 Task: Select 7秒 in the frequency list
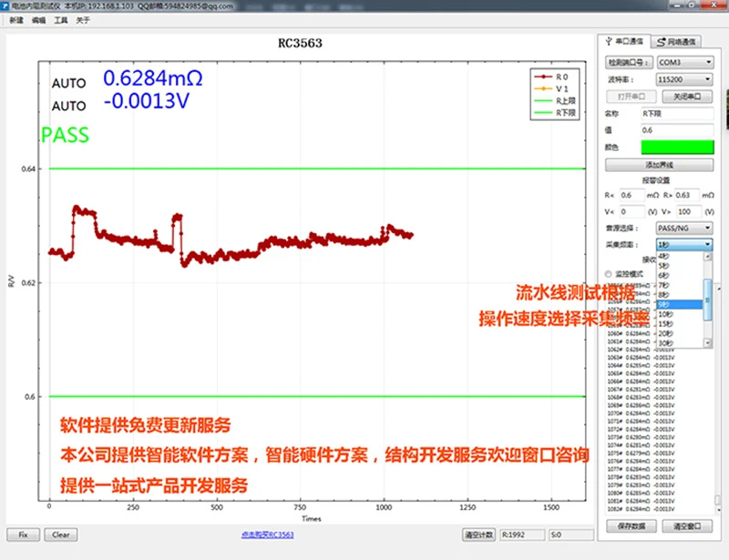click(x=679, y=285)
